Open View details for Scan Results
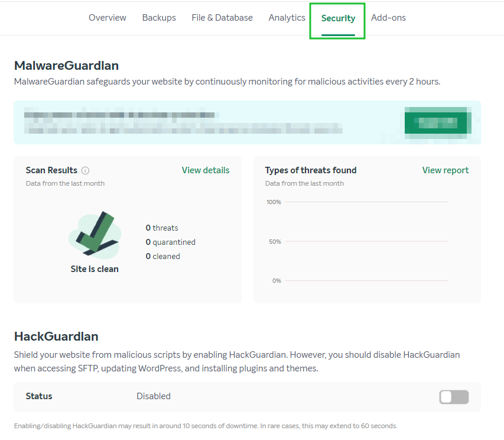 click(206, 170)
